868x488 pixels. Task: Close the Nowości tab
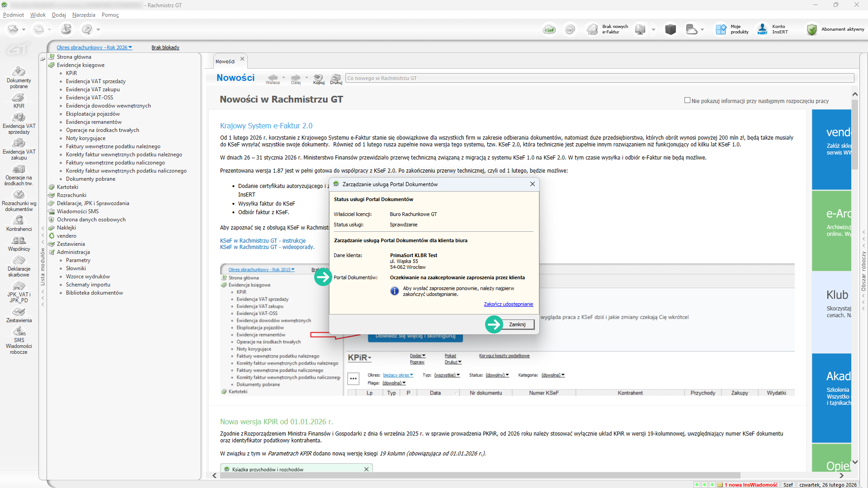click(242, 59)
